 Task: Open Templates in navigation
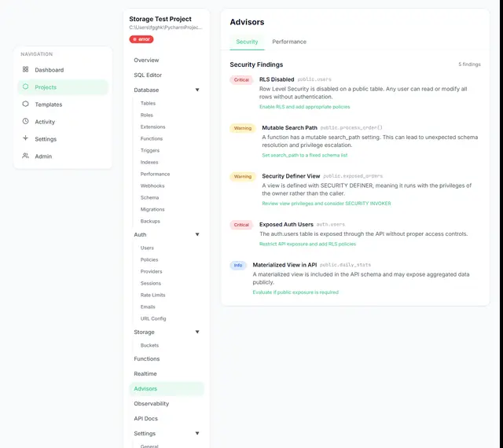tap(63, 105)
